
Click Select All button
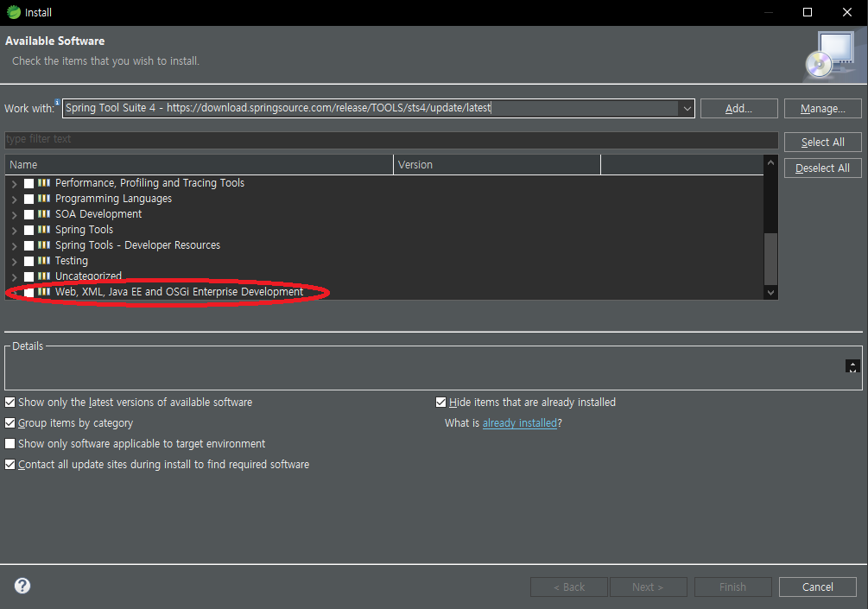[x=822, y=143]
